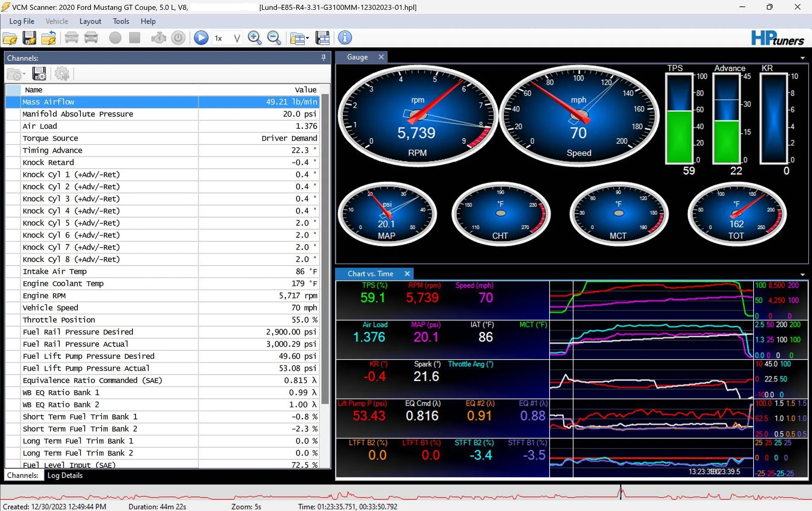Click the TPS bar gauge
The width and height of the screenshot is (812, 511).
pyautogui.click(x=680, y=118)
